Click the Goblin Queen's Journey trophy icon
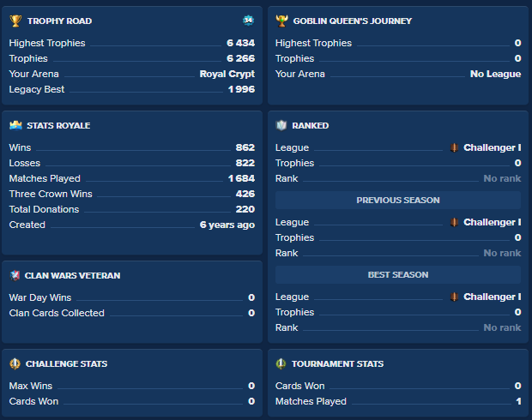This screenshot has height=420, width=532. point(281,21)
